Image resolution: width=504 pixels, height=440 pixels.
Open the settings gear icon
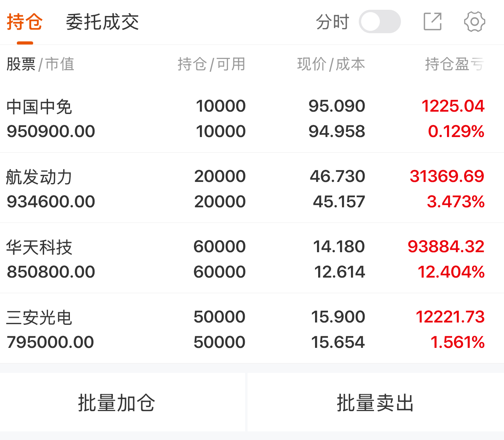pyautogui.click(x=474, y=21)
